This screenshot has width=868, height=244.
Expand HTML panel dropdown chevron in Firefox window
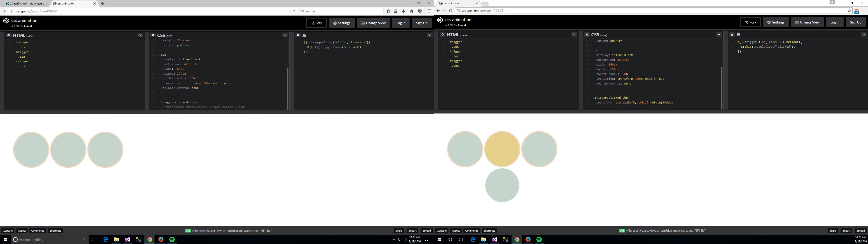(140, 35)
